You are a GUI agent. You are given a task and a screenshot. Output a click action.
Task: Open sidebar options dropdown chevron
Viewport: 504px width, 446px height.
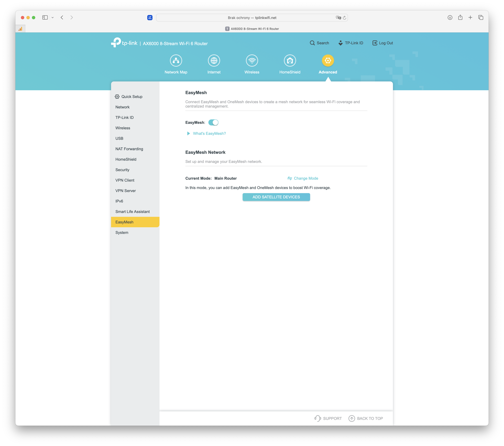[53, 17]
